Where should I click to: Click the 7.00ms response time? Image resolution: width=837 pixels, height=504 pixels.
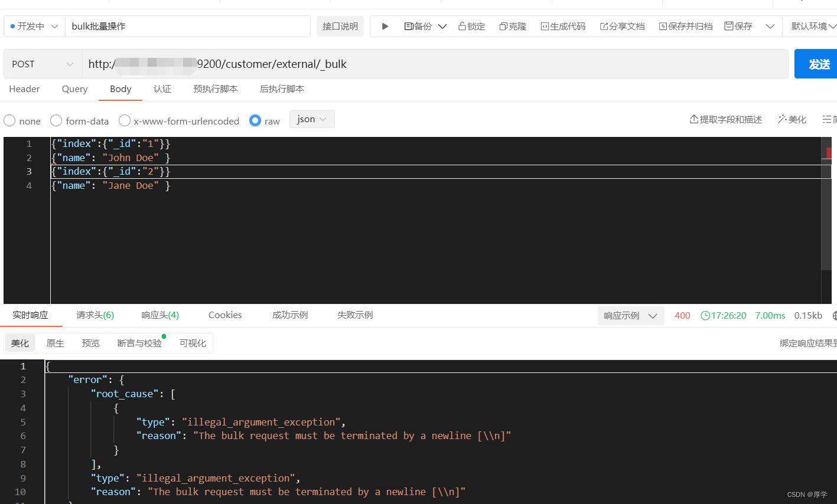tap(770, 316)
